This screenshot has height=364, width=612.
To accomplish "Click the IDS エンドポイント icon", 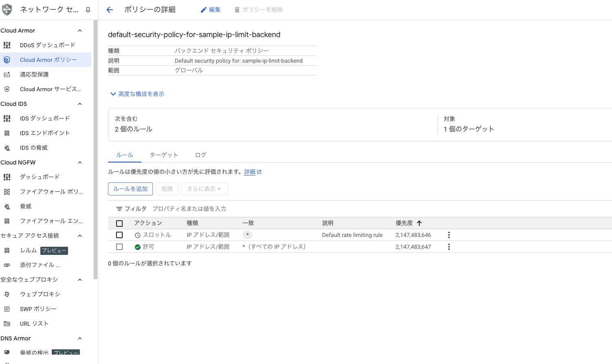I will 7,133.
